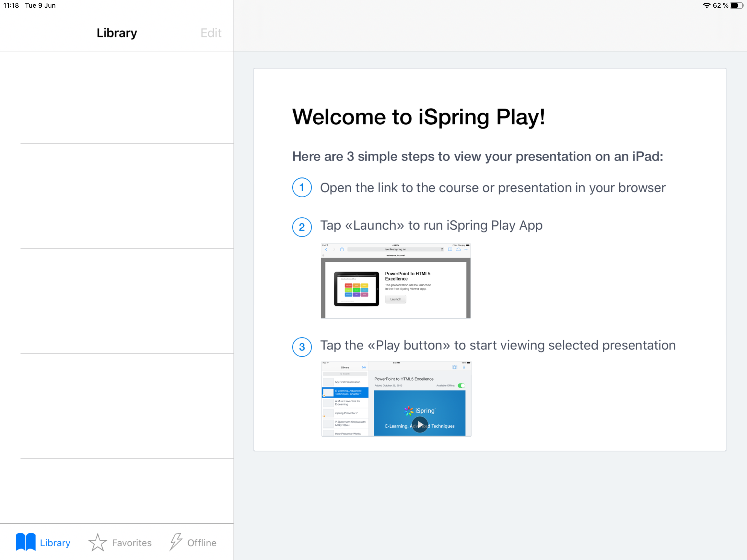Click the "Open the link to the course" step text

(493, 188)
